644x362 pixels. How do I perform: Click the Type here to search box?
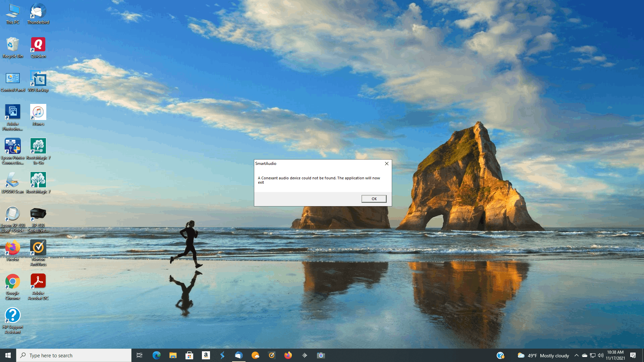pyautogui.click(x=74, y=355)
